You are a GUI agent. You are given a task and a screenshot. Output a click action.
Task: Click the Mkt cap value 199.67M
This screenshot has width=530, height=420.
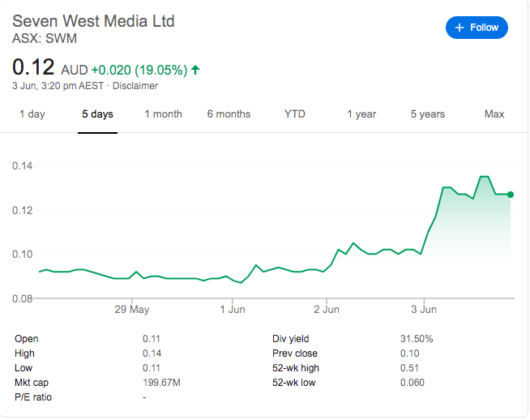161,383
